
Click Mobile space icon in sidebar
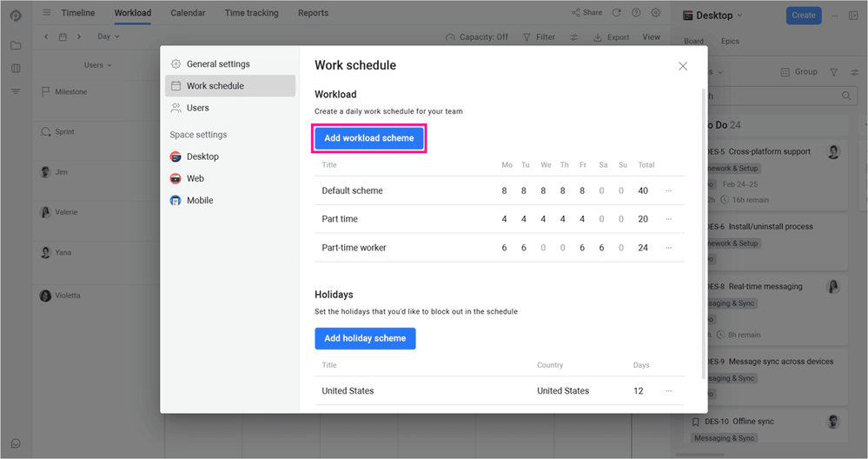pos(176,201)
